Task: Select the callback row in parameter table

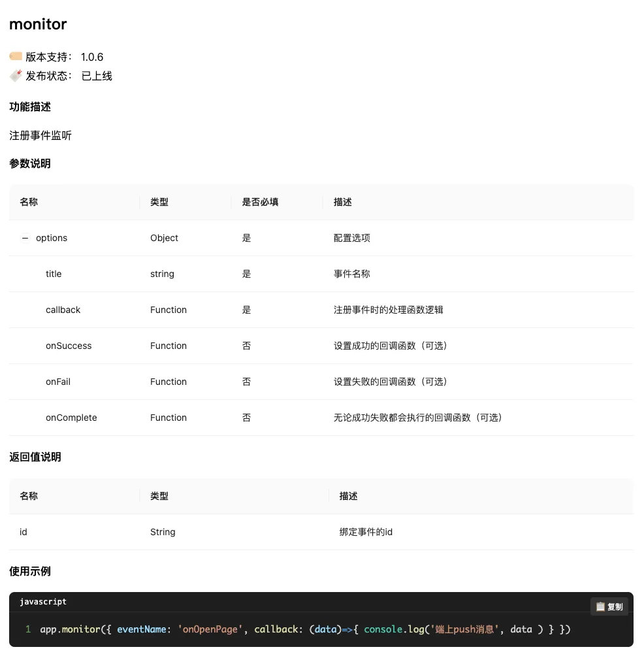Action: coord(63,310)
